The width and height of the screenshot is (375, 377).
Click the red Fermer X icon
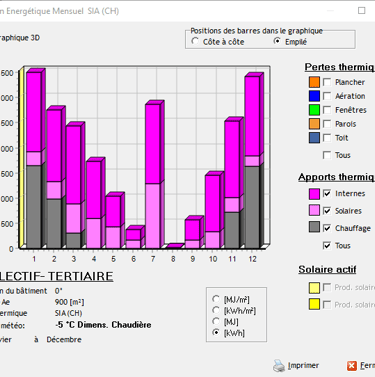coord(352,366)
